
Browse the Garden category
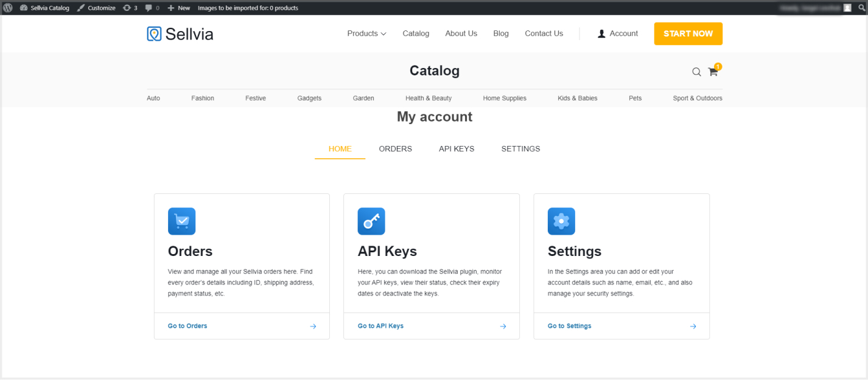pos(363,98)
